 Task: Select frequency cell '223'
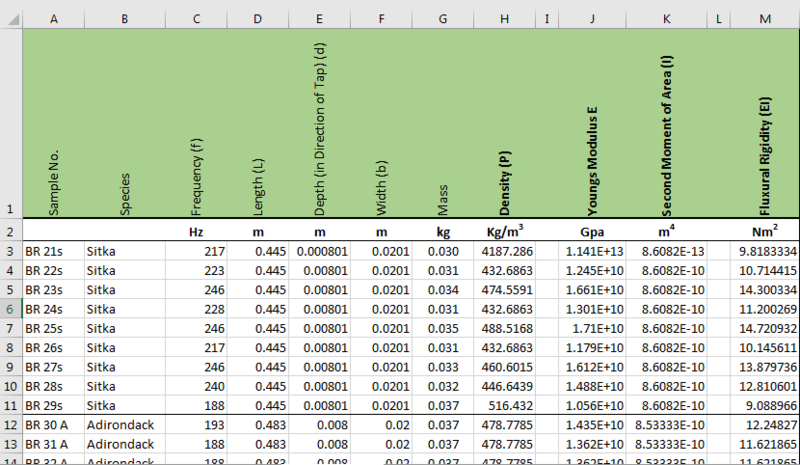pyautogui.click(x=196, y=271)
